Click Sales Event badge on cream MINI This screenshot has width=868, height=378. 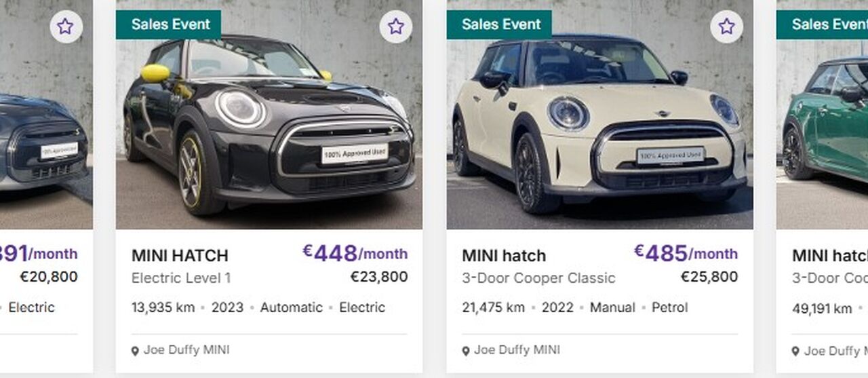[499, 24]
